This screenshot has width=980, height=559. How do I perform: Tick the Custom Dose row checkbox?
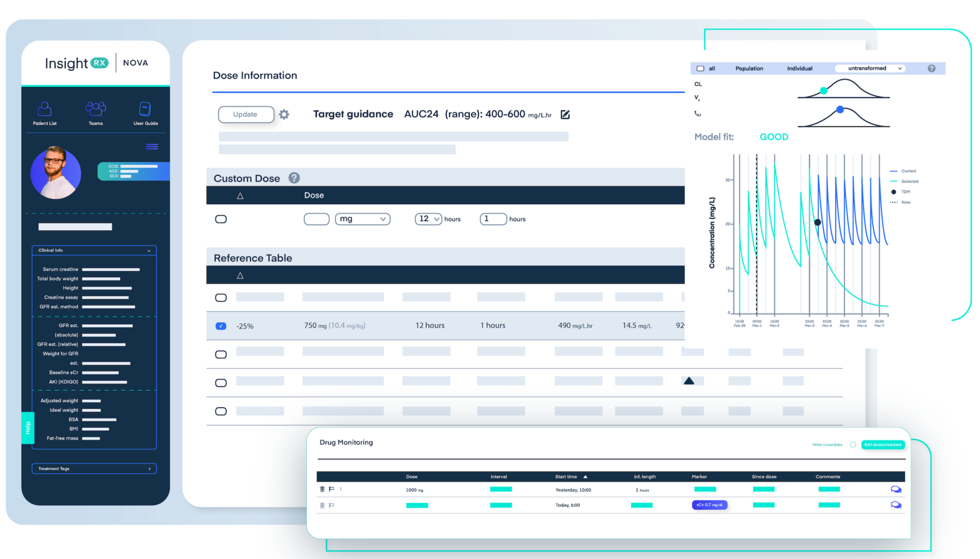221,219
